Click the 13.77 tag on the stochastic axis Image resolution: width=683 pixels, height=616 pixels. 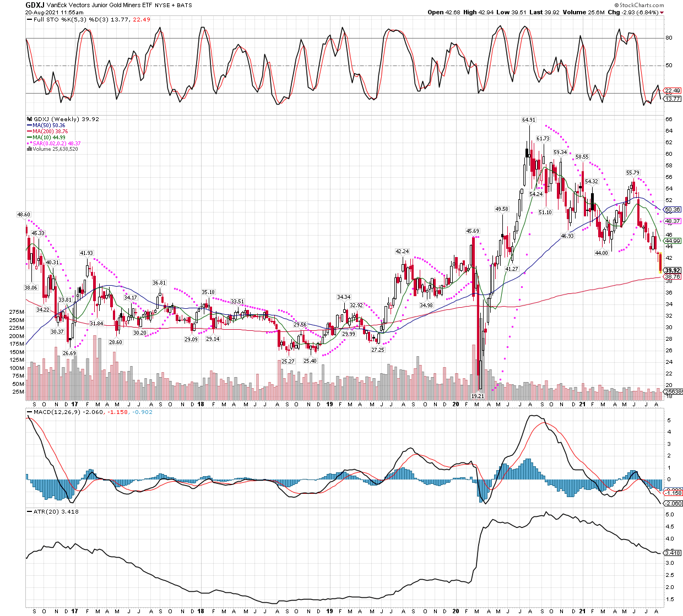click(x=673, y=99)
